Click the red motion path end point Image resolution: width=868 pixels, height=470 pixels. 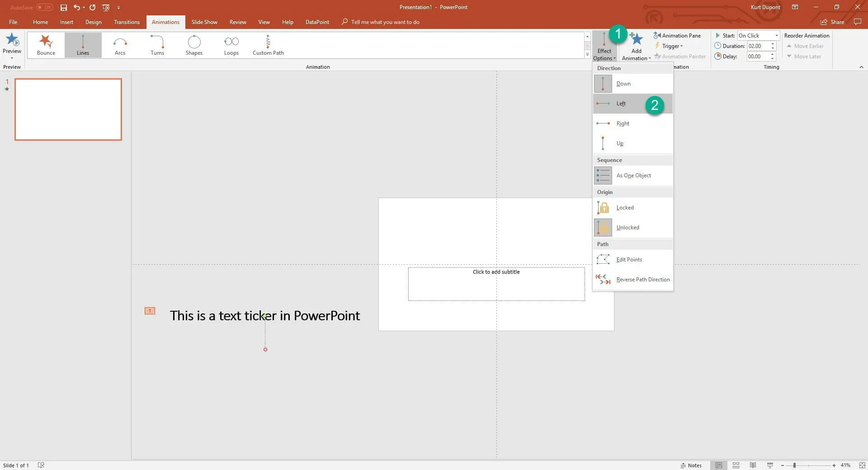pyautogui.click(x=265, y=349)
